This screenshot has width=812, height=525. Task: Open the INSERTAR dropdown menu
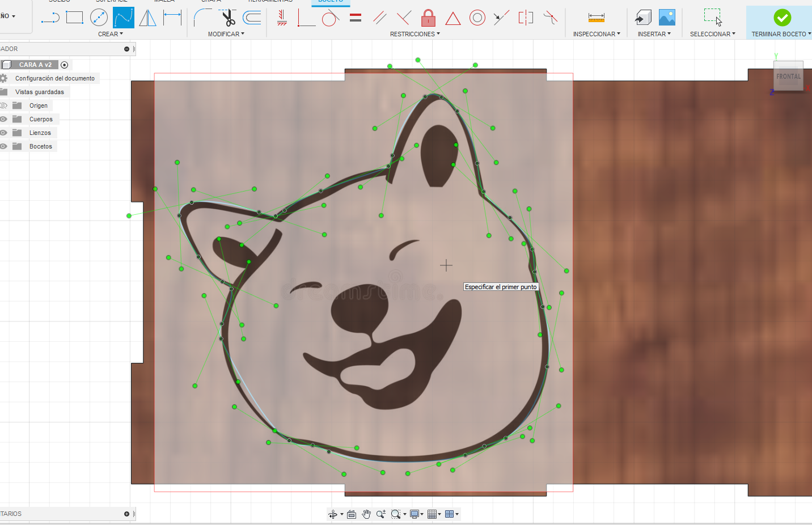click(x=654, y=34)
